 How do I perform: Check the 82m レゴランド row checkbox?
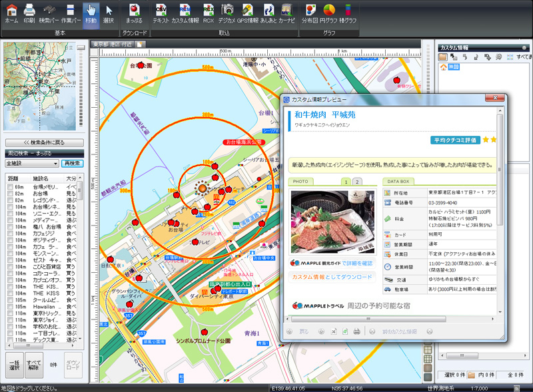coord(10,200)
